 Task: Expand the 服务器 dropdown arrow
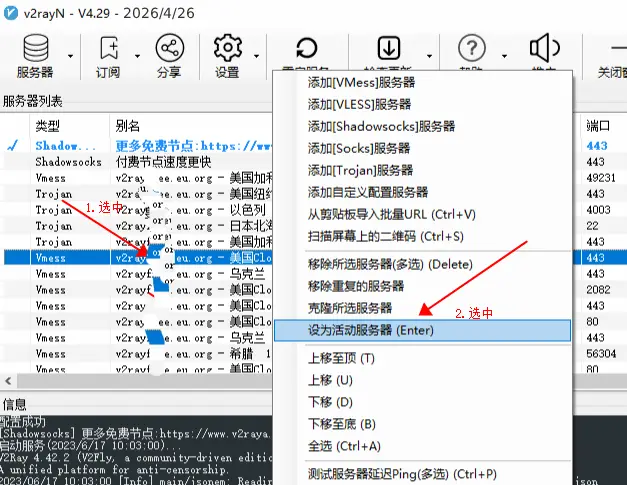click(70, 56)
